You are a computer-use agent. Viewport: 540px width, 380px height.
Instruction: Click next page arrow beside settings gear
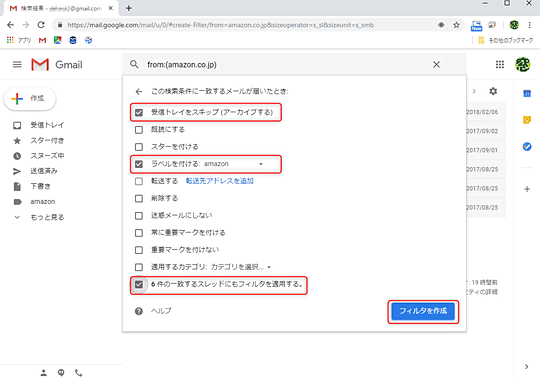[474, 91]
